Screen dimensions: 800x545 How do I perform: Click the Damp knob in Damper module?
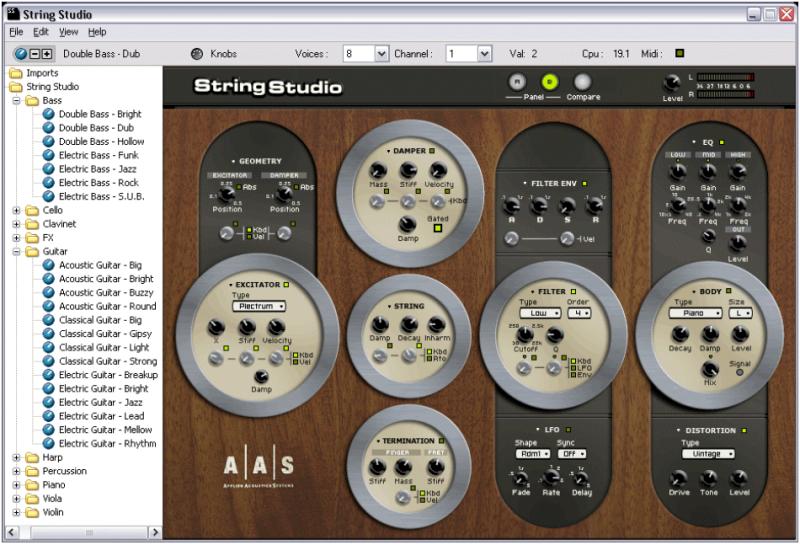click(x=407, y=225)
